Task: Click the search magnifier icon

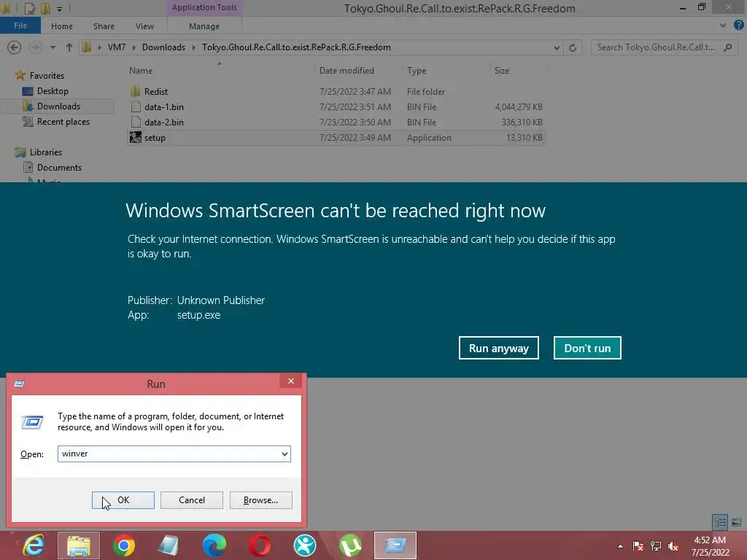Action: tap(727, 47)
